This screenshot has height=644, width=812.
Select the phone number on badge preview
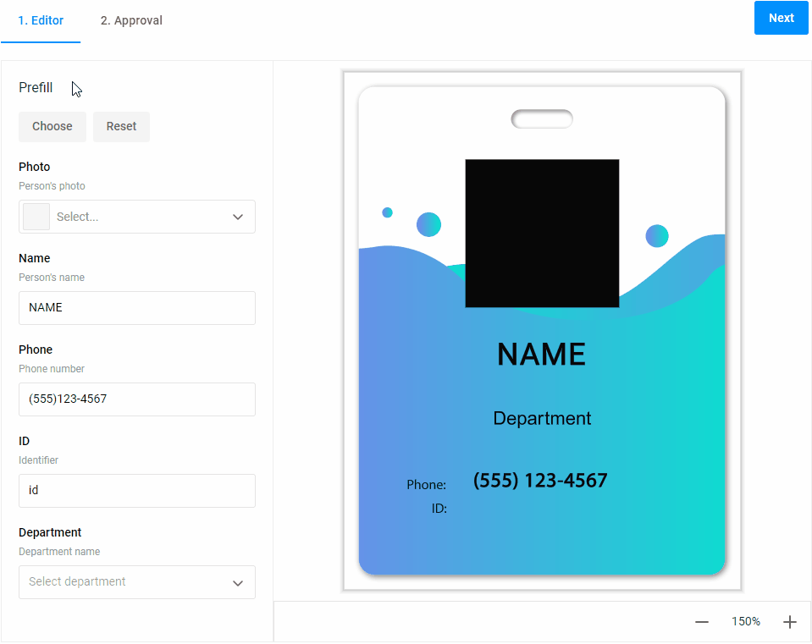click(x=540, y=481)
